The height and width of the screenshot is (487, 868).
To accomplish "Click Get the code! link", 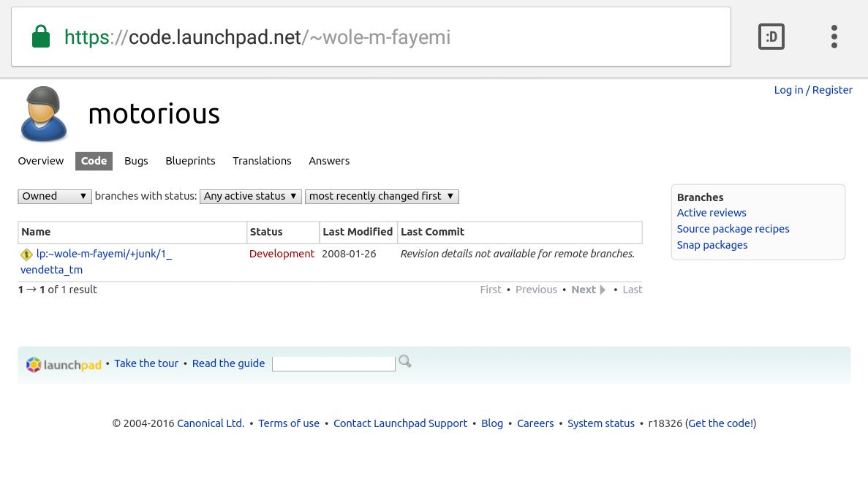I will click(x=721, y=423).
